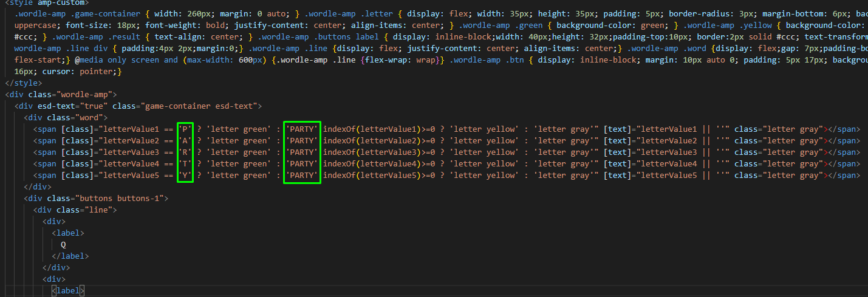The width and height of the screenshot is (868, 297).
Task: Click the closing </label> tag
Action: click(x=70, y=256)
